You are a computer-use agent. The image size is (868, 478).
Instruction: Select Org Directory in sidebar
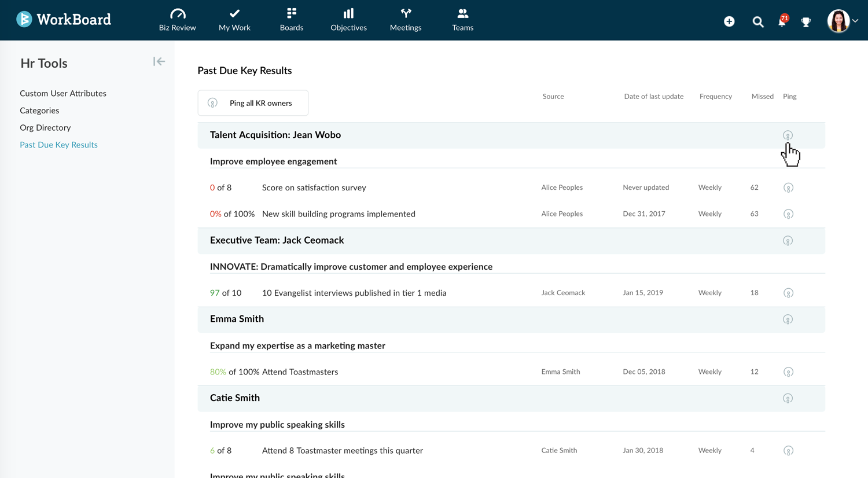(x=45, y=127)
